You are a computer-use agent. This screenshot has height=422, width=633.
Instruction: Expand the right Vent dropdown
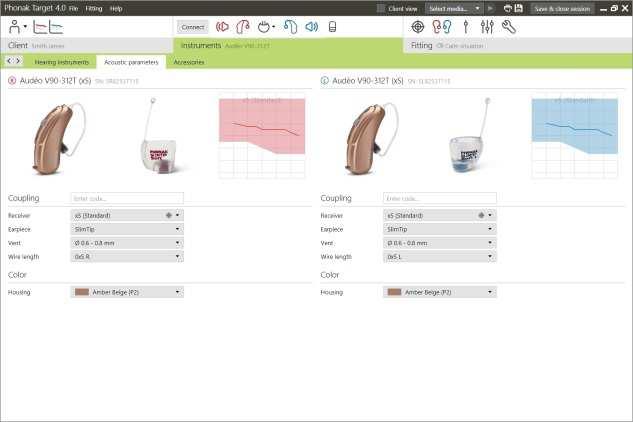point(127,243)
